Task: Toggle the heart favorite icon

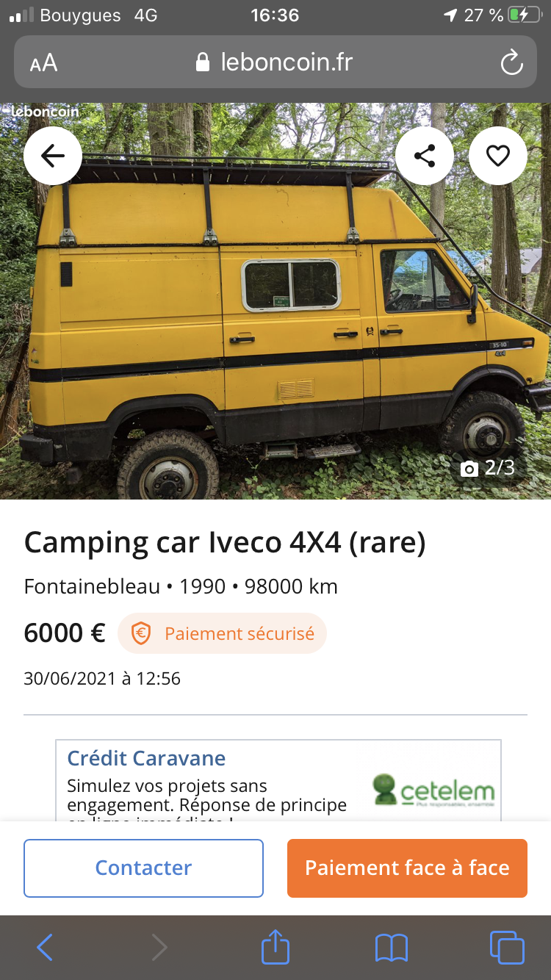Action: [498, 156]
